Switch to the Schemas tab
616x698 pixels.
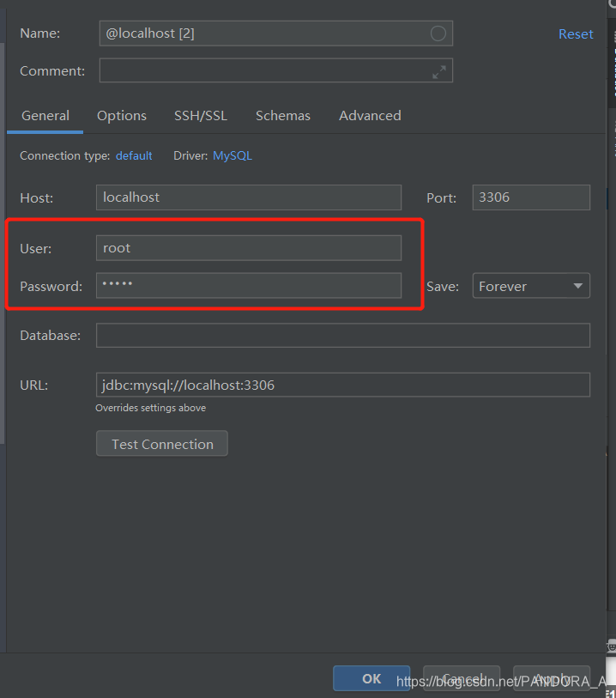click(x=283, y=116)
